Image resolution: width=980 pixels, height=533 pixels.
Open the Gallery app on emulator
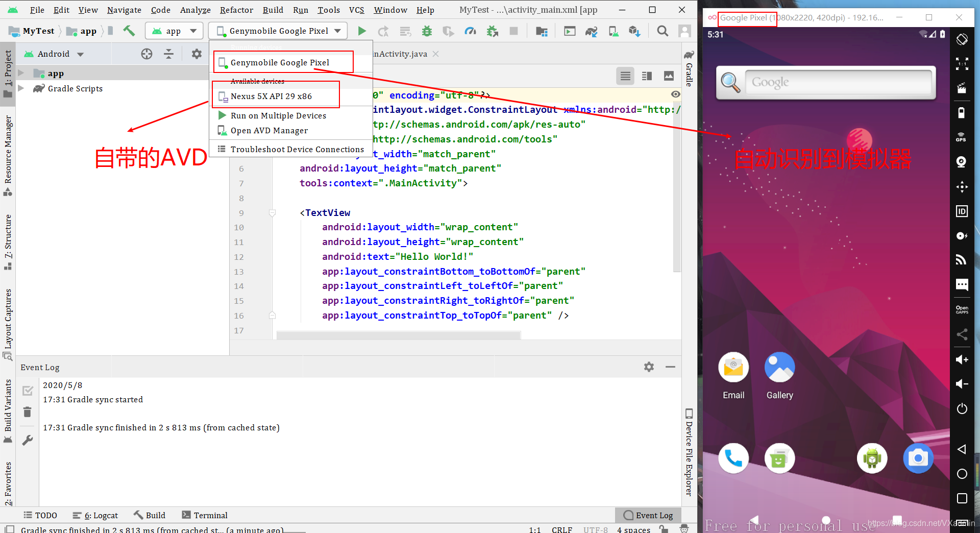point(779,376)
